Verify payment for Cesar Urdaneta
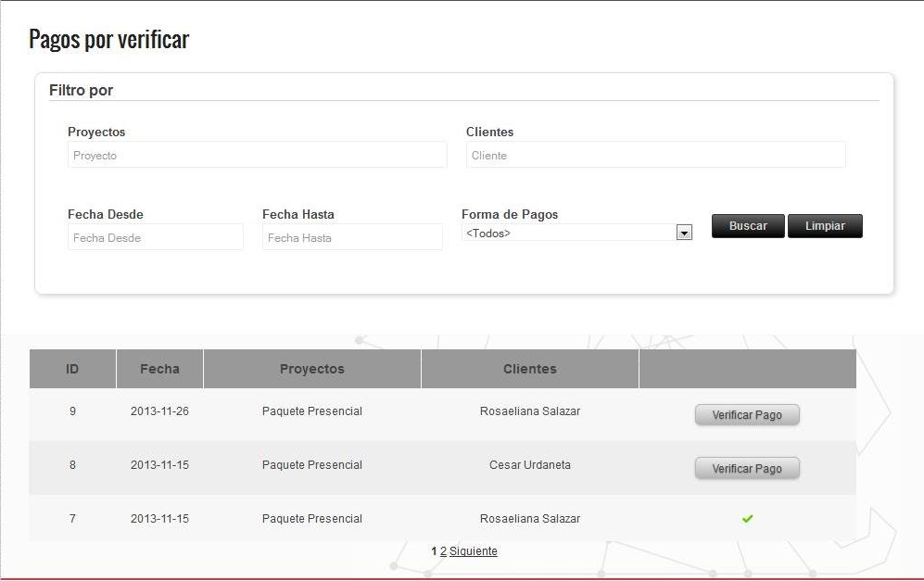Screen dimensions: 924x581 click(x=747, y=469)
